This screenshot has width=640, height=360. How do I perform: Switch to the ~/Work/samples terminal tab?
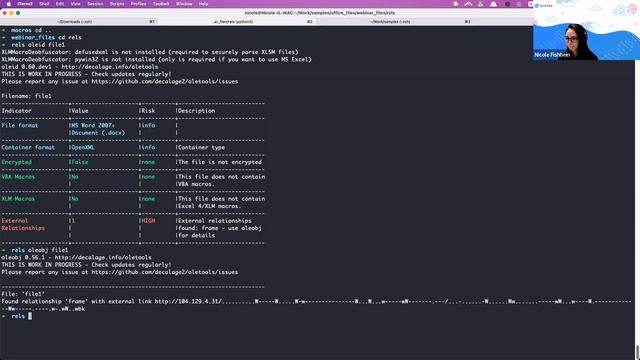(x=394, y=21)
